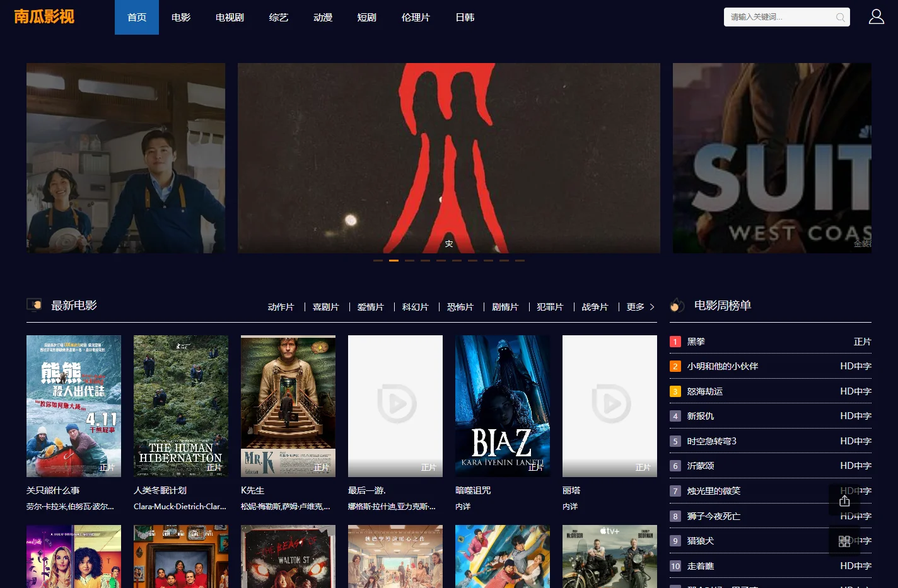Image resolution: width=898 pixels, height=588 pixels.
Task: Open the Hulu original movie poster
Action: tap(74, 556)
